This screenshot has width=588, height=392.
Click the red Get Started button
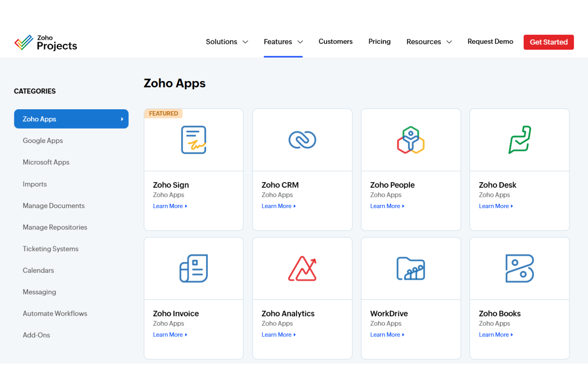(549, 42)
